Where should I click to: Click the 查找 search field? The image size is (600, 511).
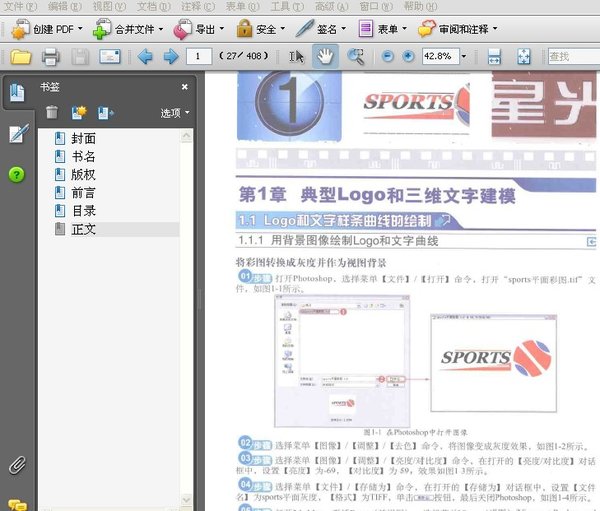[574, 57]
